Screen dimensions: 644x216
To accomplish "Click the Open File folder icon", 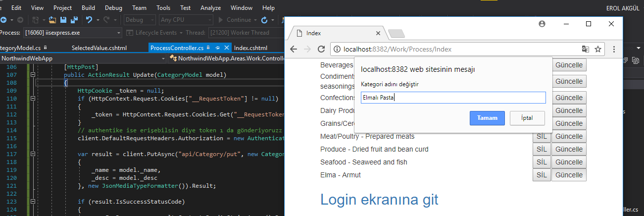I will click(x=52, y=20).
